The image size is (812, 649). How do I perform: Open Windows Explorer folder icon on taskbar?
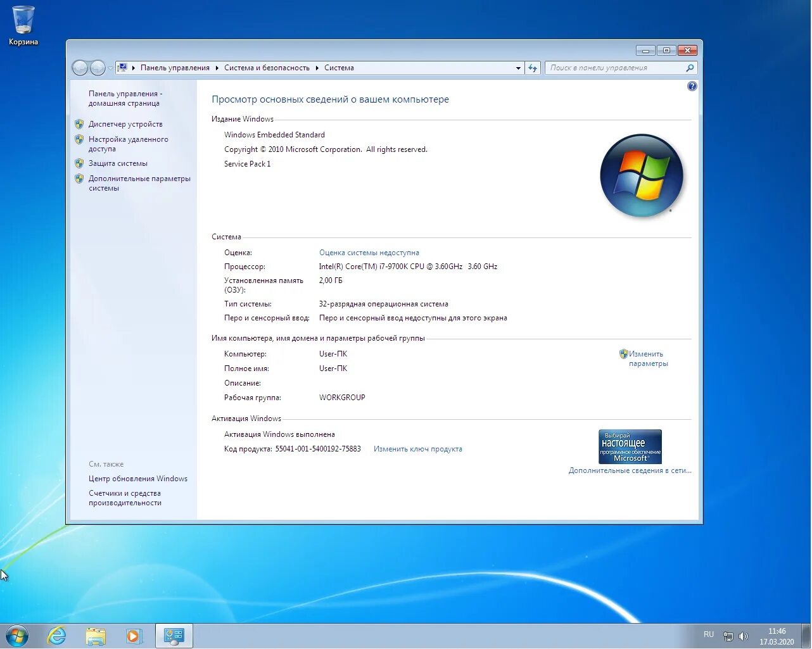coord(96,636)
